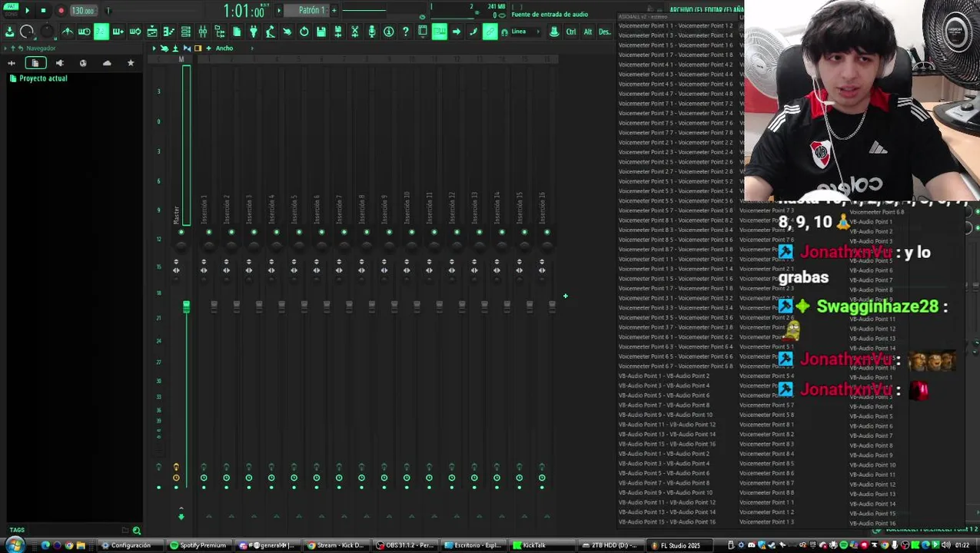Expand Proyecto actual folder
The image size is (980, 553).
[x=38, y=78]
